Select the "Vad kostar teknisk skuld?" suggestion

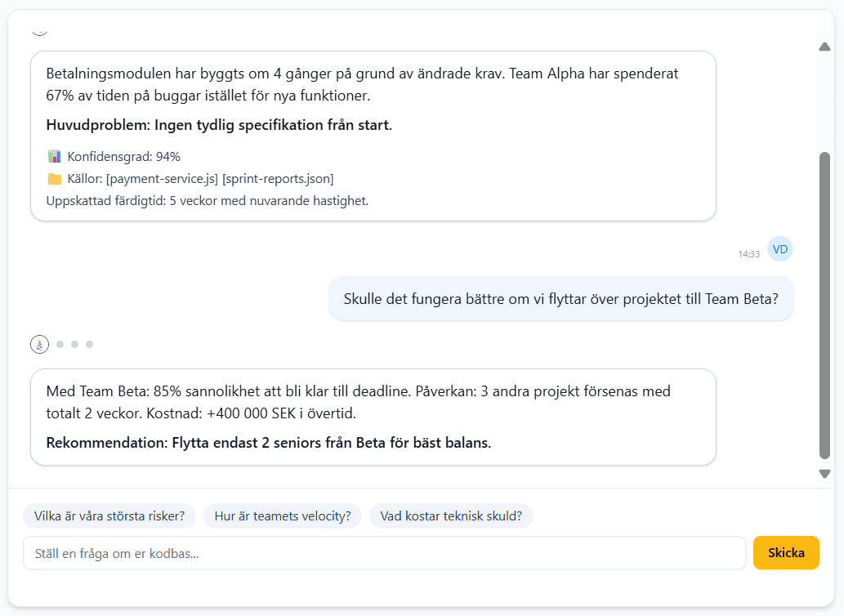tap(451, 516)
